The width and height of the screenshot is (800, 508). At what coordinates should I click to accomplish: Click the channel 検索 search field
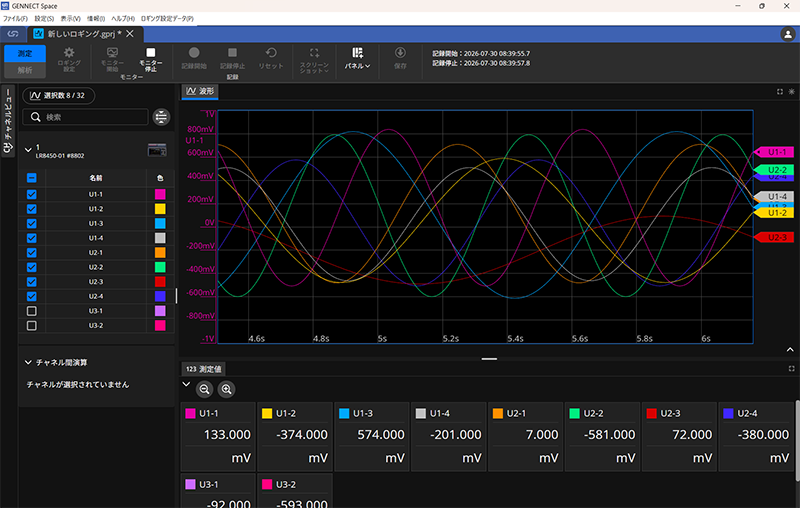[86, 117]
